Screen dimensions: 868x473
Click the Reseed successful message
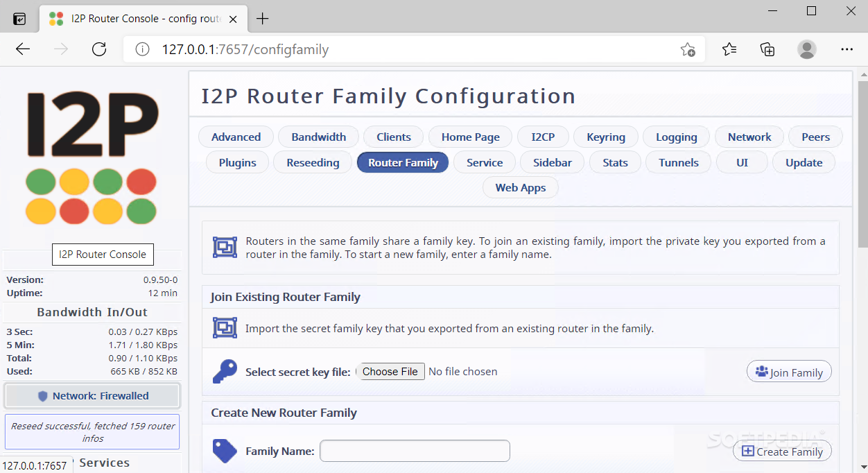[x=92, y=432]
